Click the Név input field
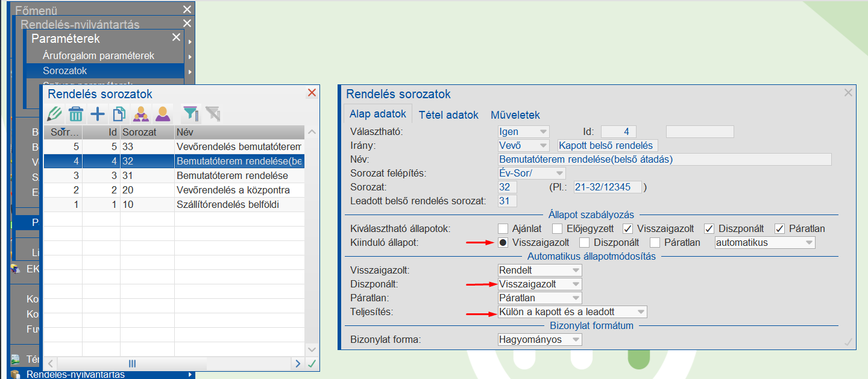The image size is (868, 379). tap(665, 159)
